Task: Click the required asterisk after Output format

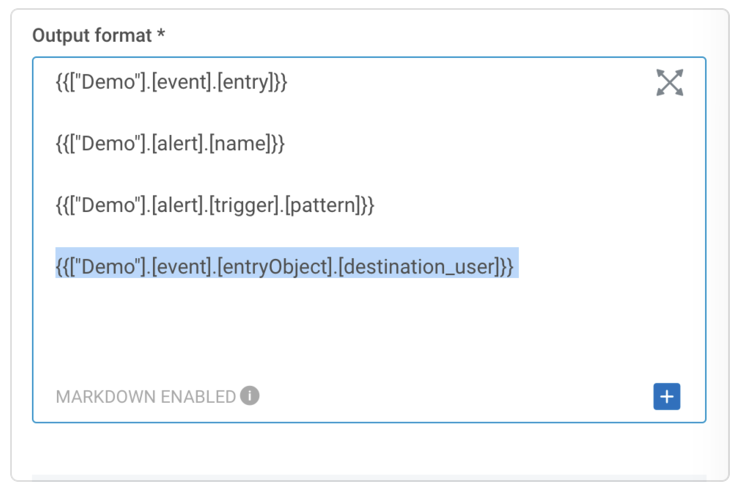Action: (x=160, y=36)
